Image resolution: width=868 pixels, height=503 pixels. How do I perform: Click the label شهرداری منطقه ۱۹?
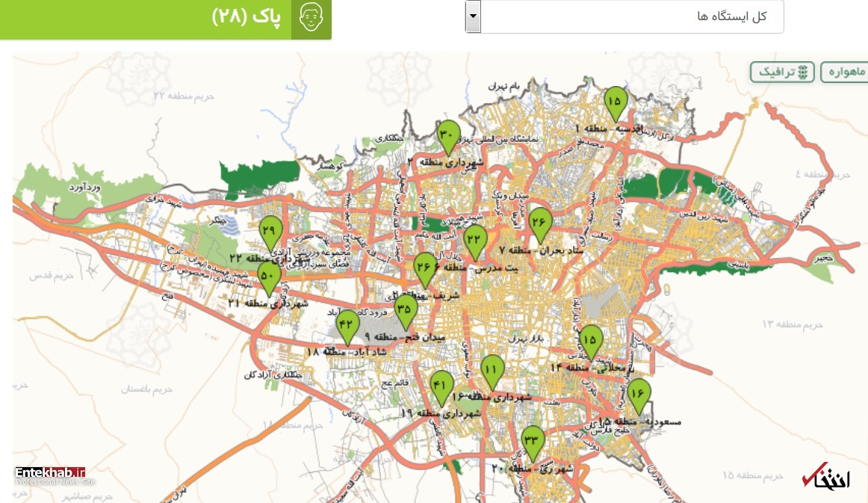pyautogui.click(x=441, y=413)
